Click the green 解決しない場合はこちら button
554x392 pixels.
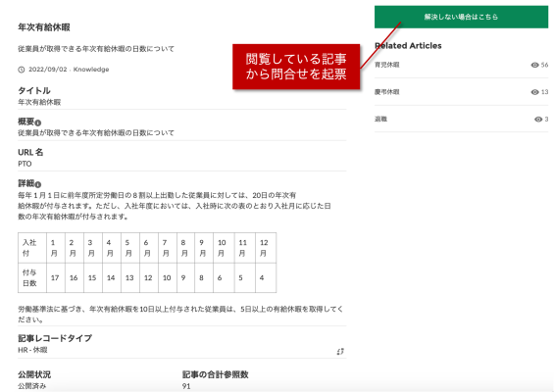(461, 17)
